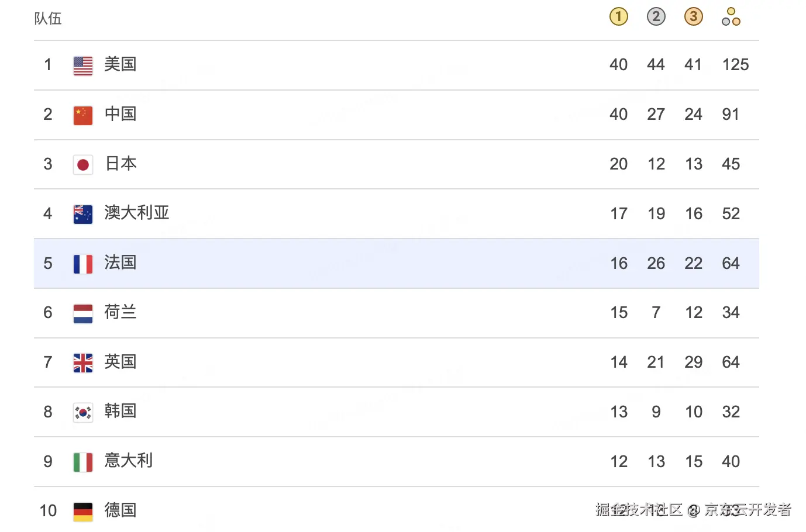The height and width of the screenshot is (532, 806).
Task: Click the United States flag icon
Action: (x=83, y=65)
